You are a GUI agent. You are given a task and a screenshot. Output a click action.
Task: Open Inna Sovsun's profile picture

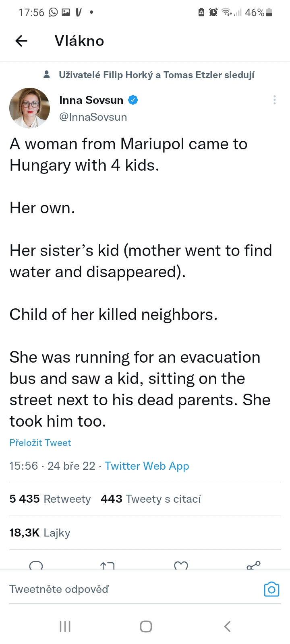click(29, 108)
